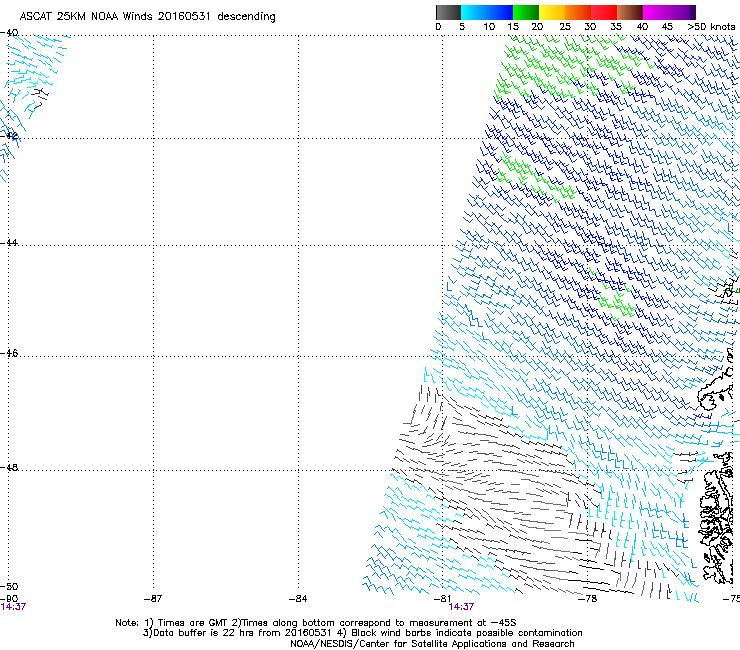Click the note line '3)Data buffer is 22 hrs'
Screen dimensions: 740x650
tap(362, 633)
